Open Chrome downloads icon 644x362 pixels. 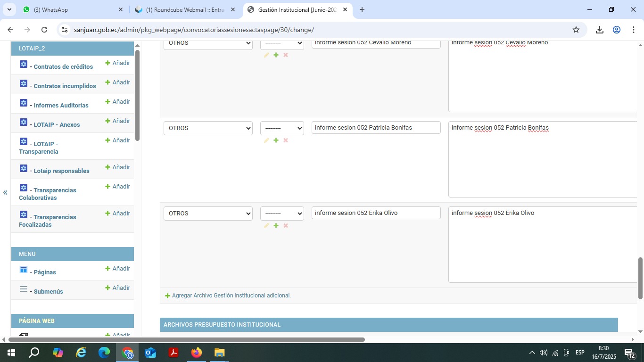coord(599,30)
